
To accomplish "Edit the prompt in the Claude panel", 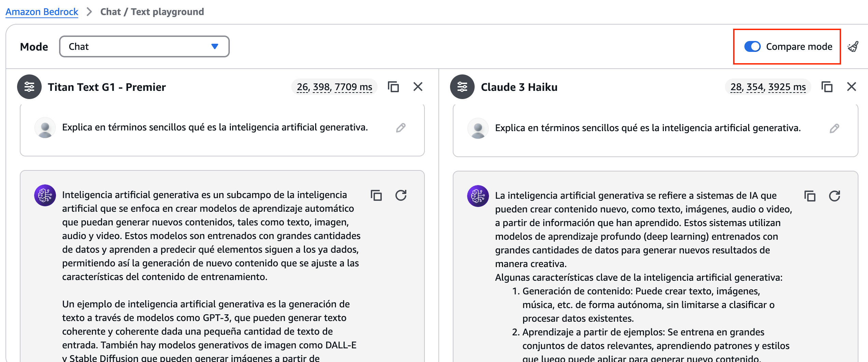I will (835, 128).
